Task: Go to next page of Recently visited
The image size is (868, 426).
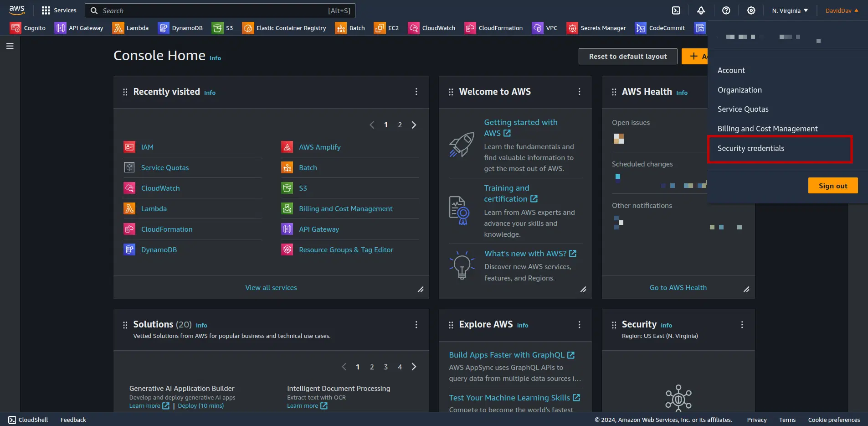Action: 414,125
